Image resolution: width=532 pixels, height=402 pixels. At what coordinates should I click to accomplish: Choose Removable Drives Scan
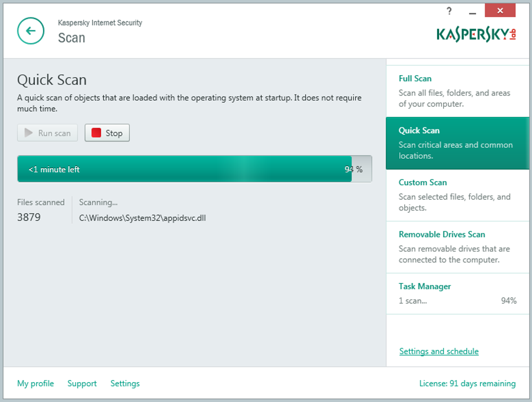pyautogui.click(x=457, y=247)
